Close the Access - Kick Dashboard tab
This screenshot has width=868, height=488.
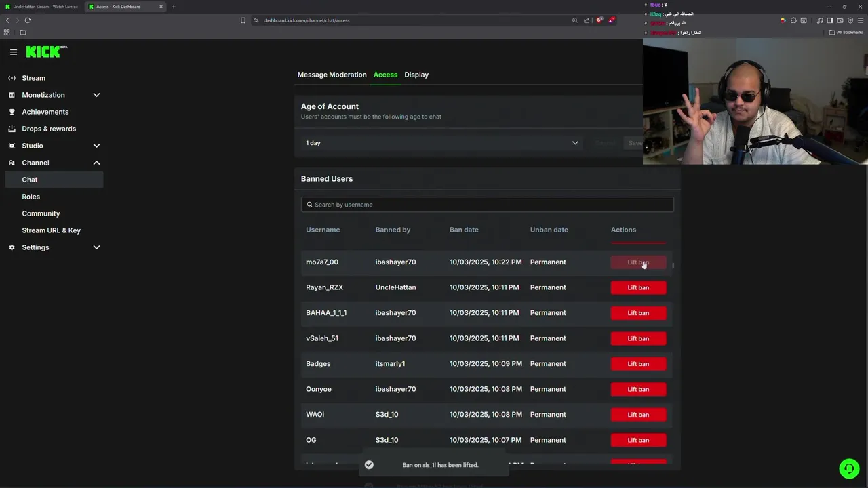[x=161, y=7]
